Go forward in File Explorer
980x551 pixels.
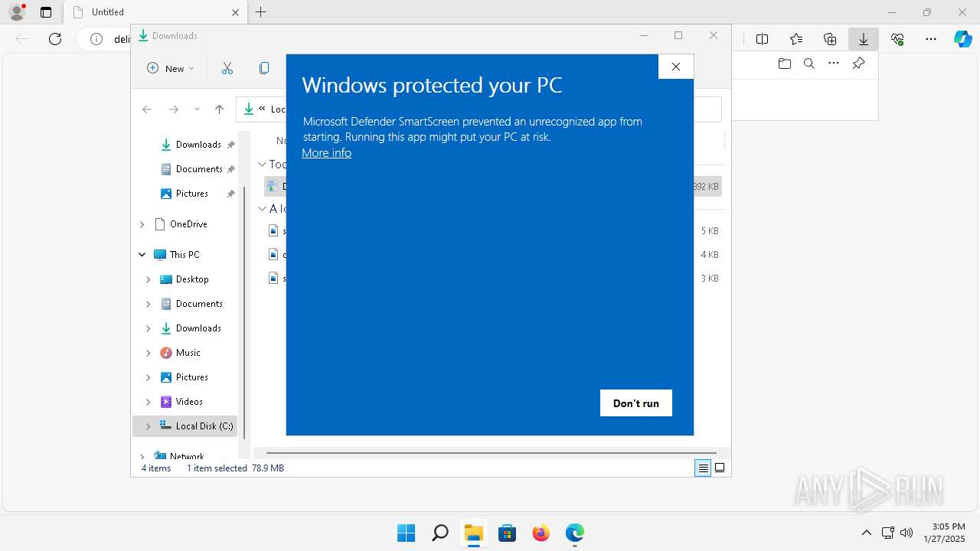click(x=174, y=109)
